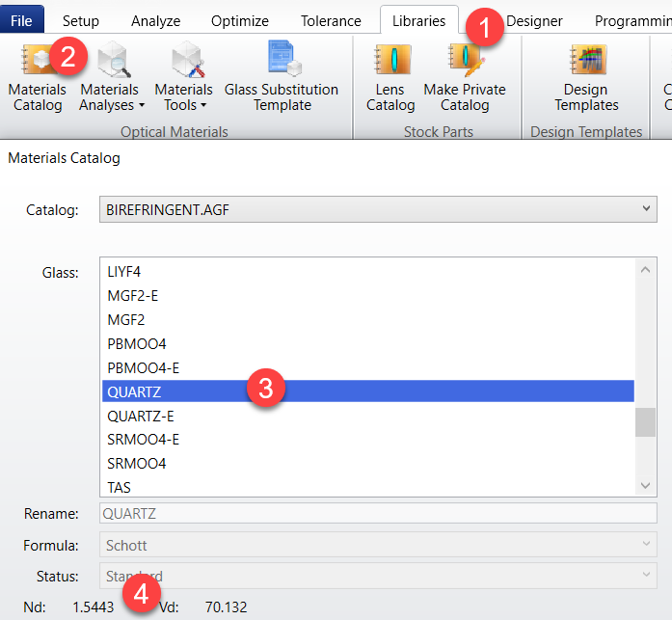Click the Nd value 1.5443
Screen dimensions: 672x620
click(x=93, y=607)
